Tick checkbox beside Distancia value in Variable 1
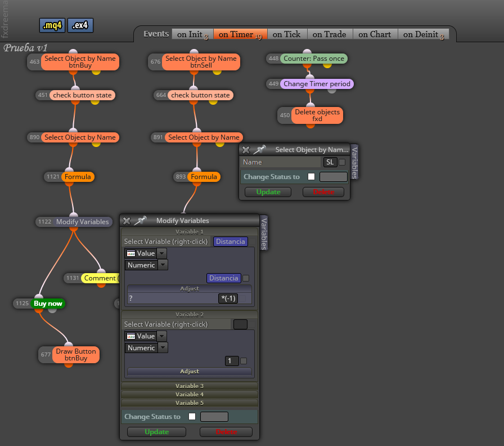The image size is (504, 446). [x=246, y=278]
